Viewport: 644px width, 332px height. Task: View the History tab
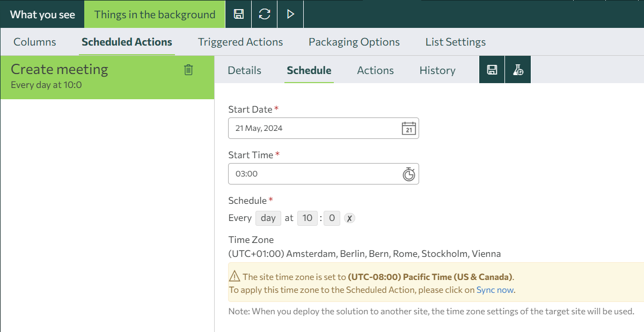click(437, 70)
